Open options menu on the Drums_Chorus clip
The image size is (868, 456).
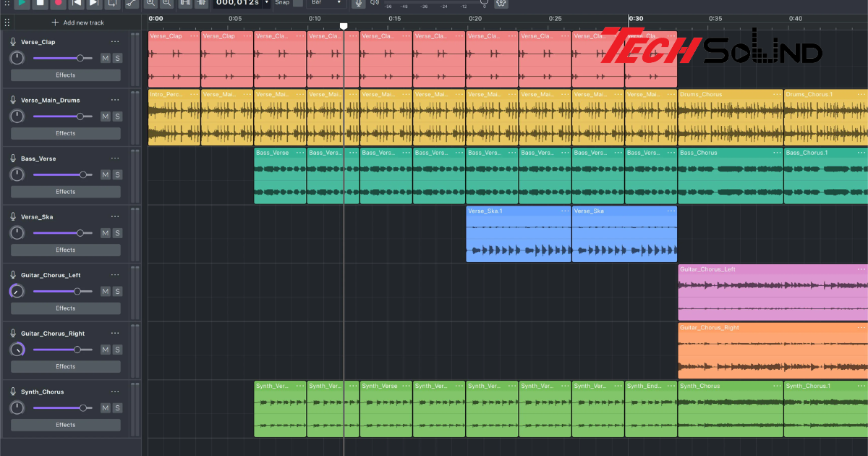pyautogui.click(x=775, y=94)
